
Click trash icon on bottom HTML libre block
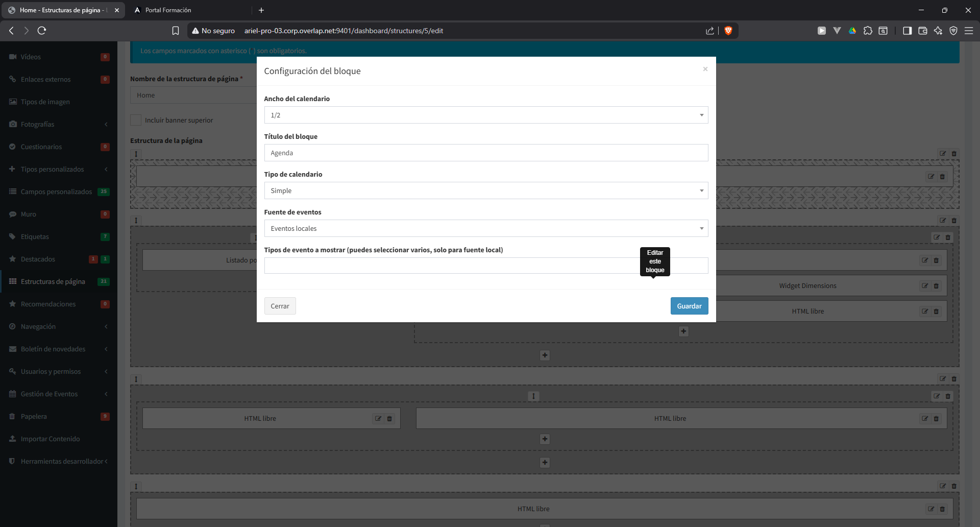(942, 509)
